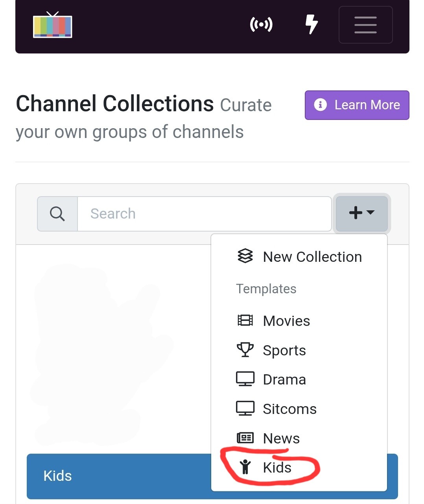The width and height of the screenshot is (424, 504).
Task: Click the magnifying glass search icon
Action: 57,214
